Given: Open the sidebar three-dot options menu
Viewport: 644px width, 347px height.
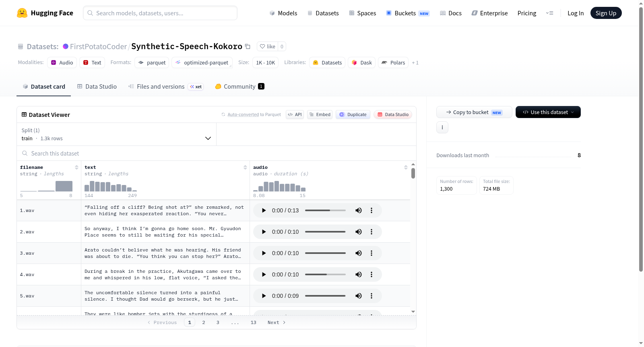Looking at the screenshot, I should click(442, 127).
